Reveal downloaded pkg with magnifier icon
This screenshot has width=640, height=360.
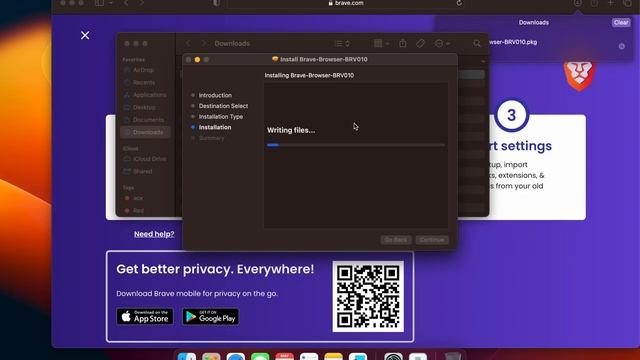coord(622,46)
